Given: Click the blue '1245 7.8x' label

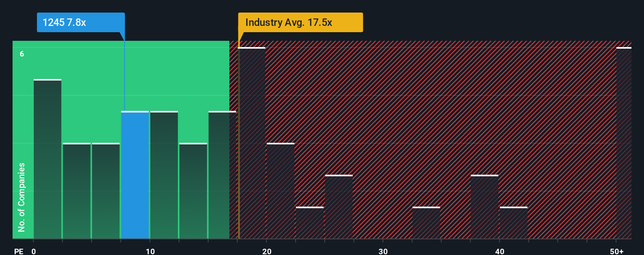Looking at the screenshot, I should 81,22.
